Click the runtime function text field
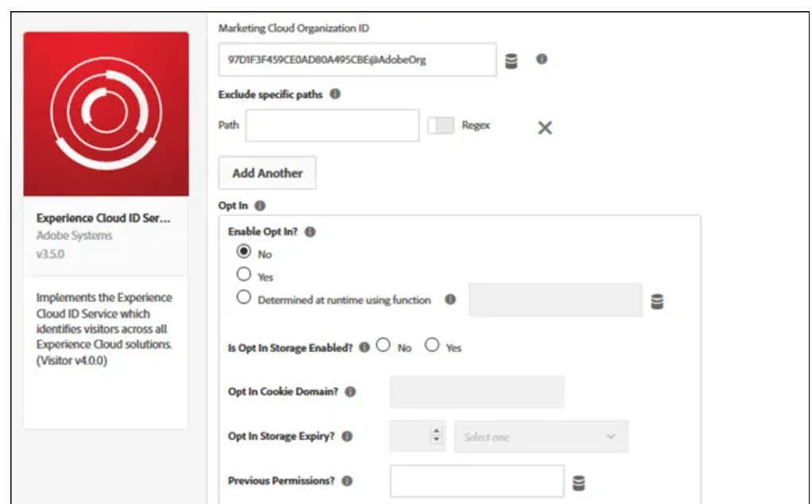The width and height of the screenshot is (812, 504). 556,300
